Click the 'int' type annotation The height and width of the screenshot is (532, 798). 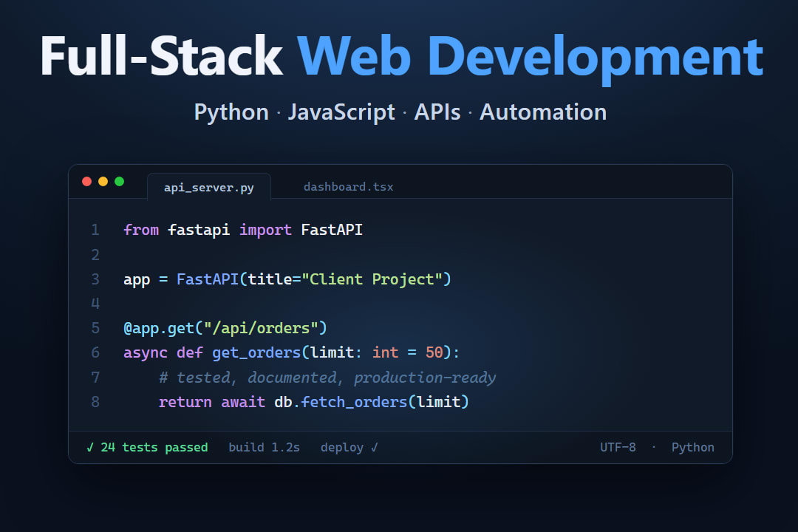coord(385,352)
